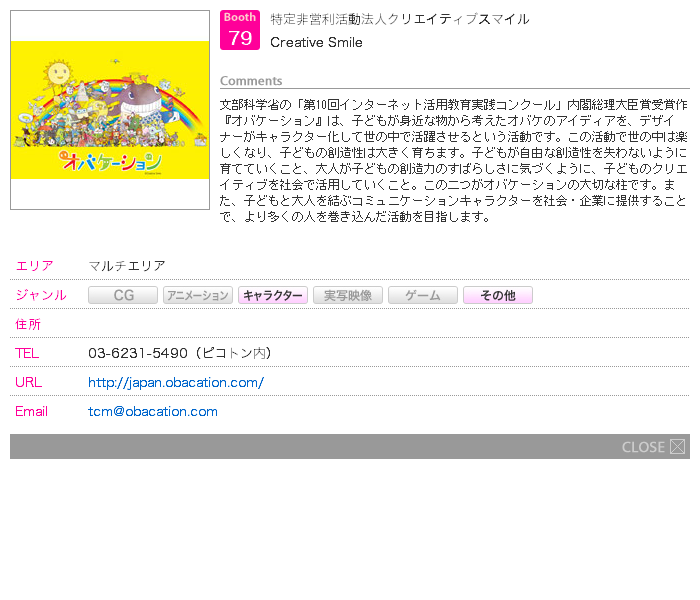
Task: Open the japan.obacation.com website link
Action: pyautogui.click(x=176, y=382)
